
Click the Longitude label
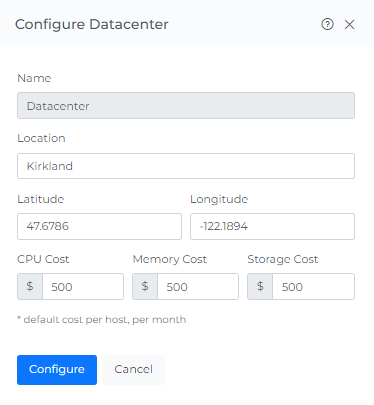click(x=219, y=199)
